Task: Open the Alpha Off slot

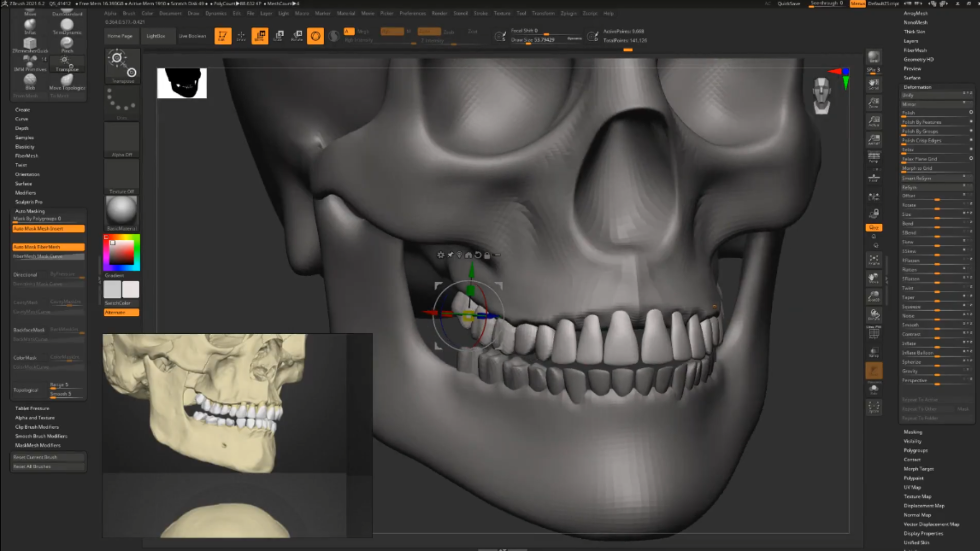Action: 122,140
